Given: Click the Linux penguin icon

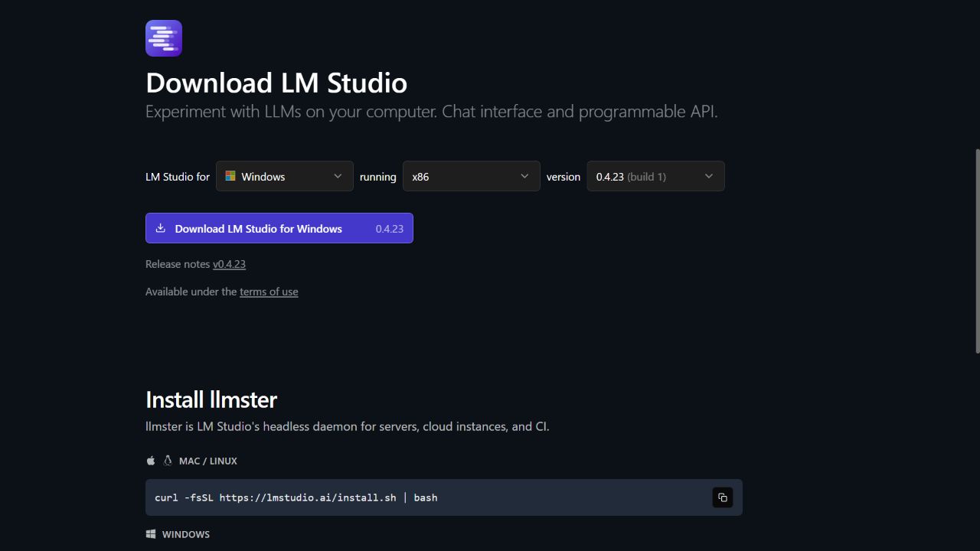Looking at the screenshot, I should [x=168, y=461].
